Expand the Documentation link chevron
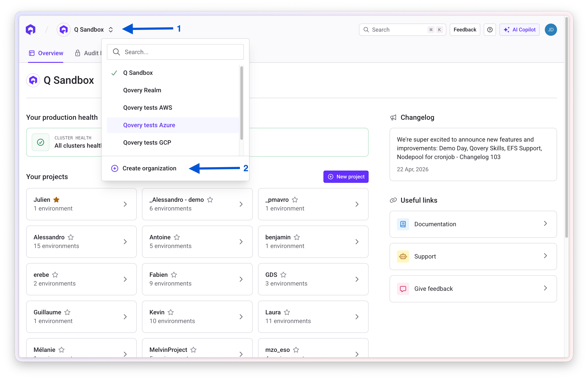Screen dimensions: 588x380 pyautogui.click(x=545, y=224)
